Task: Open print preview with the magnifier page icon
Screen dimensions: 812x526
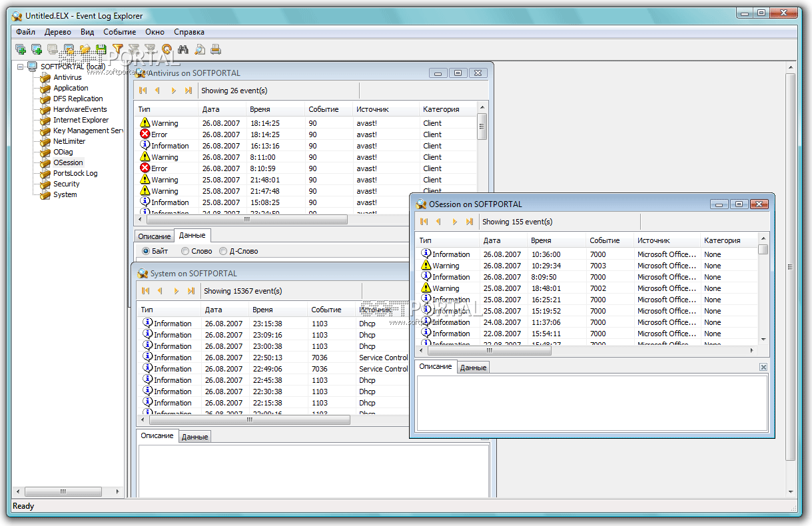Action: click(199, 49)
